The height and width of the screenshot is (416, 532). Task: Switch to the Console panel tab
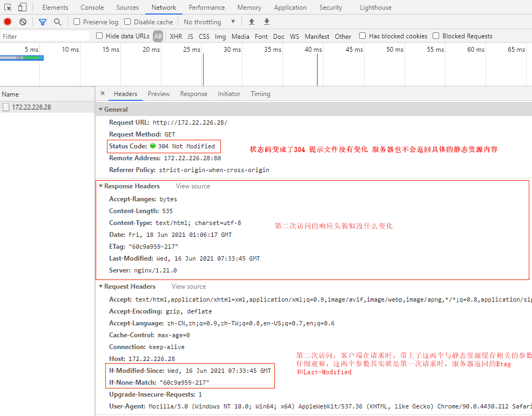(x=92, y=8)
